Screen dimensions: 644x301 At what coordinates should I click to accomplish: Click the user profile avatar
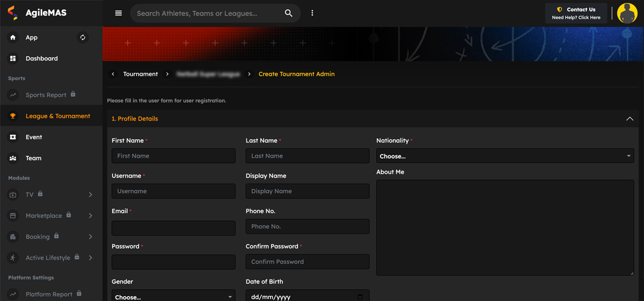pos(627,13)
